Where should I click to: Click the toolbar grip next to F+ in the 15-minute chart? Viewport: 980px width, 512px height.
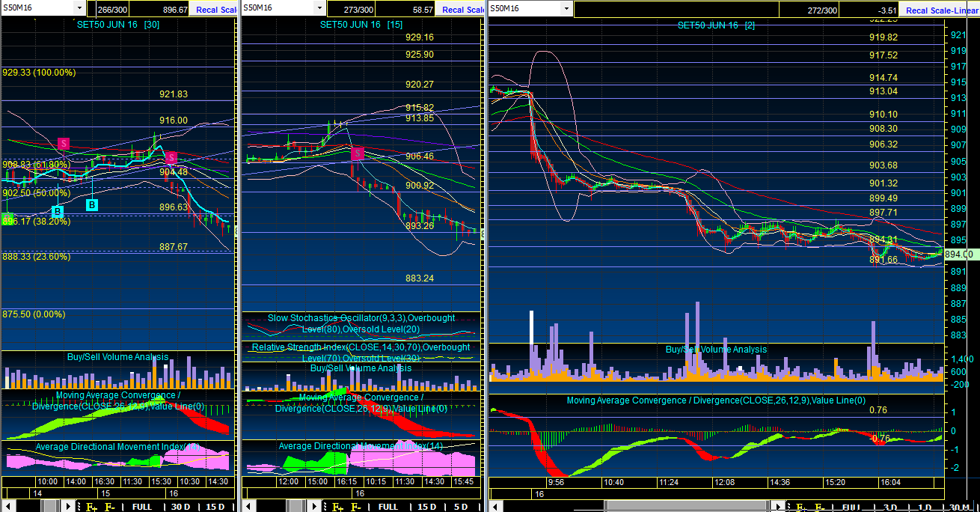[325, 507]
